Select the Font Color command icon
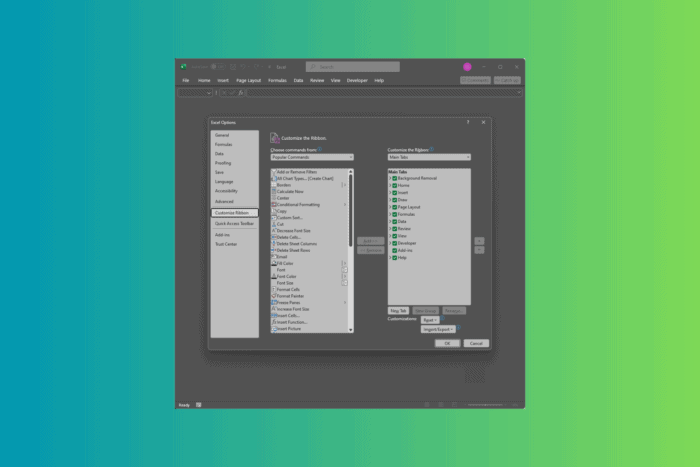 (274, 276)
